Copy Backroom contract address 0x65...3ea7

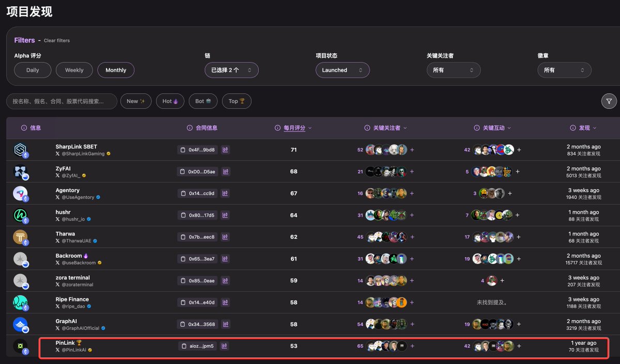(x=197, y=259)
